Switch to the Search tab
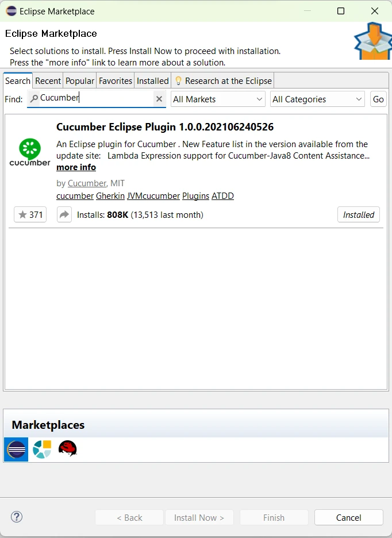The width and height of the screenshot is (392, 538). 18,81
